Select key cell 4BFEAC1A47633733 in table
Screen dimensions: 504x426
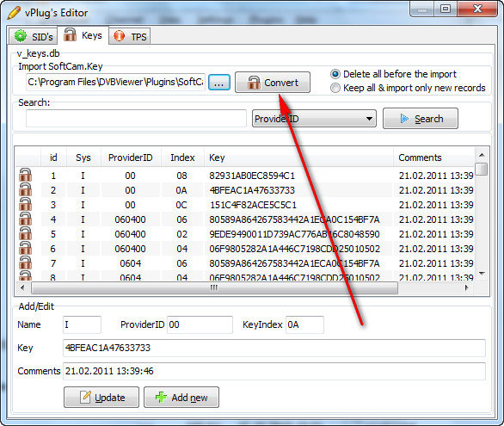coord(252,190)
